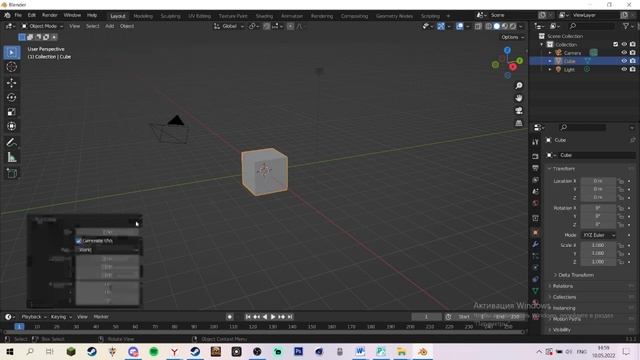This screenshot has width=640, height=360.
Task: Activate the Cursor tool
Action: coord(11,67)
